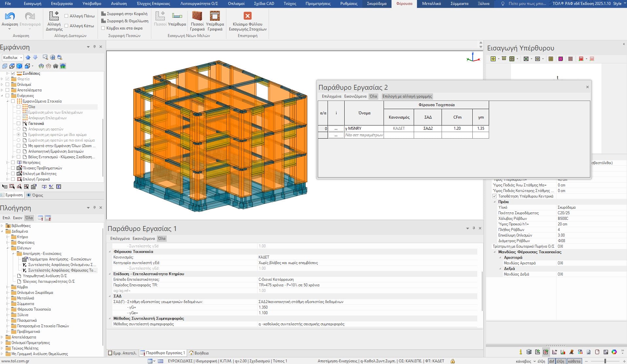Screen dimensions: 627x364
Task: Click the magenta cross-pattern icon in lintel toolbar
Action: tap(560, 59)
